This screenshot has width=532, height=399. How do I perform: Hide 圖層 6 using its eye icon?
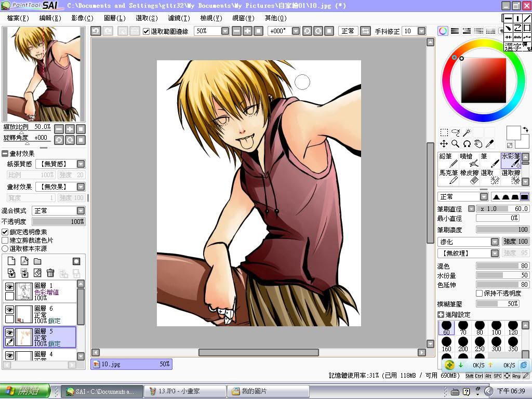click(x=9, y=310)
